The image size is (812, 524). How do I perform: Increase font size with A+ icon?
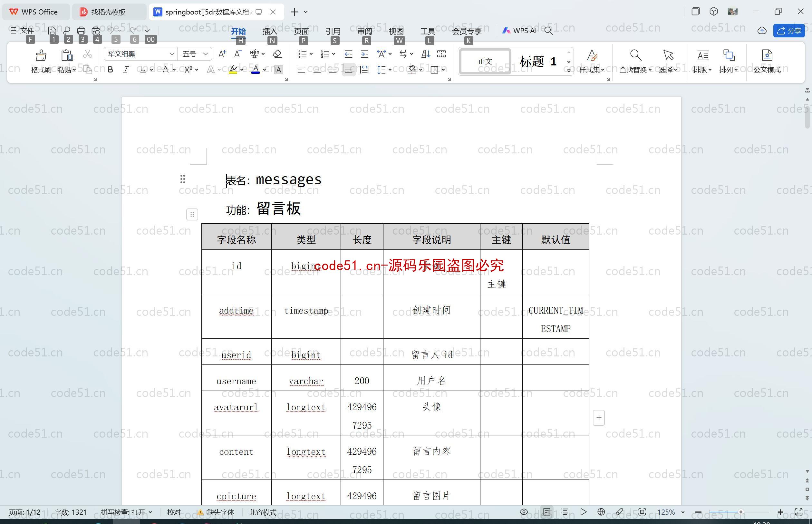coord(222,54)
